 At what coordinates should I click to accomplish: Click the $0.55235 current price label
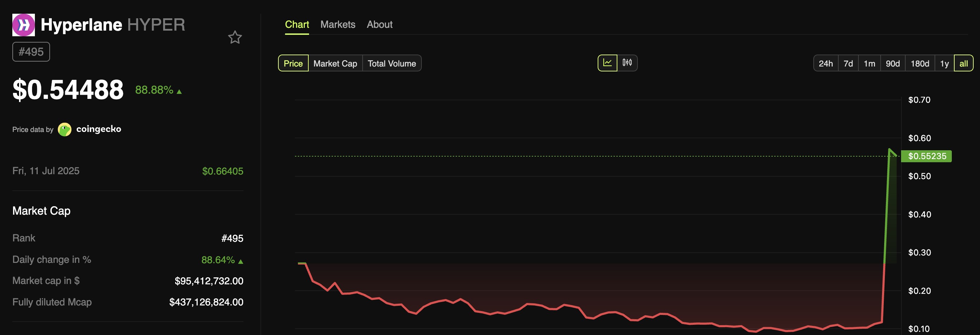926,156
